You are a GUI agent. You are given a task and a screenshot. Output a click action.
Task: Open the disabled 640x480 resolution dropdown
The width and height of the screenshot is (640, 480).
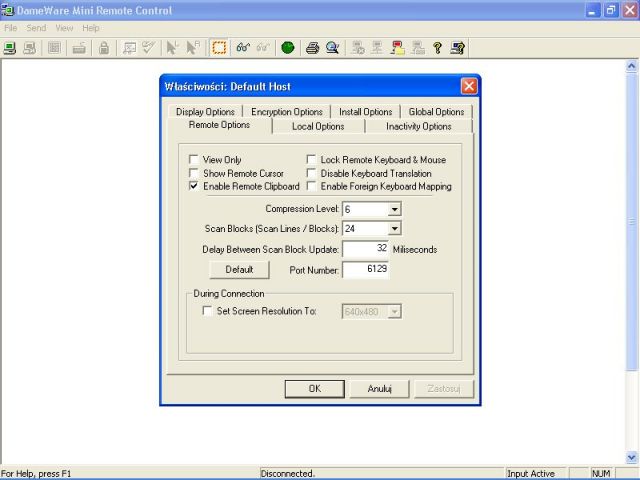coord(394,312)
